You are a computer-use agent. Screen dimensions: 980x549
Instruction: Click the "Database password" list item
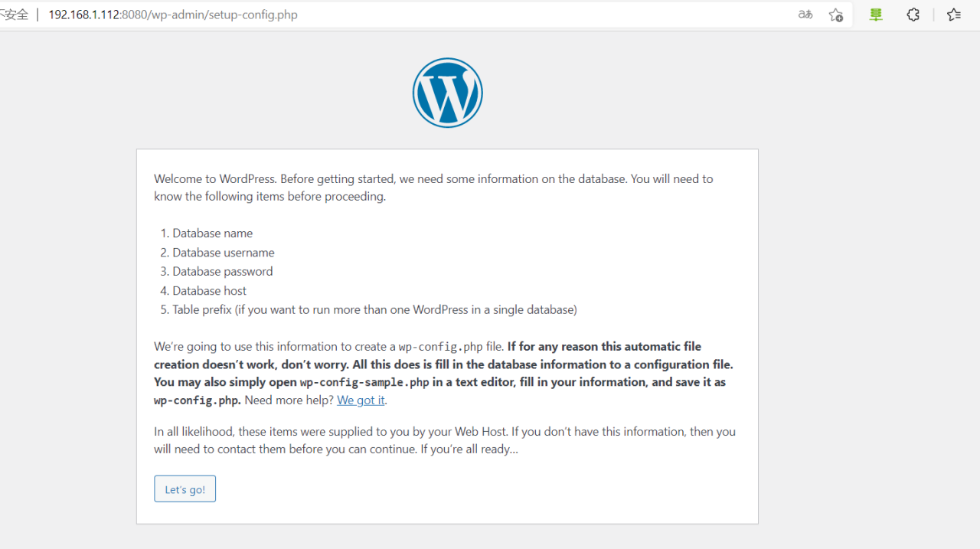pos(222,271)
